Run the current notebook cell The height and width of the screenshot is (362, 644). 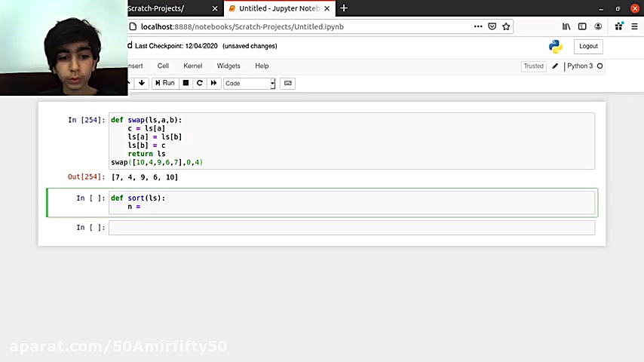click(x=165, y=83)
